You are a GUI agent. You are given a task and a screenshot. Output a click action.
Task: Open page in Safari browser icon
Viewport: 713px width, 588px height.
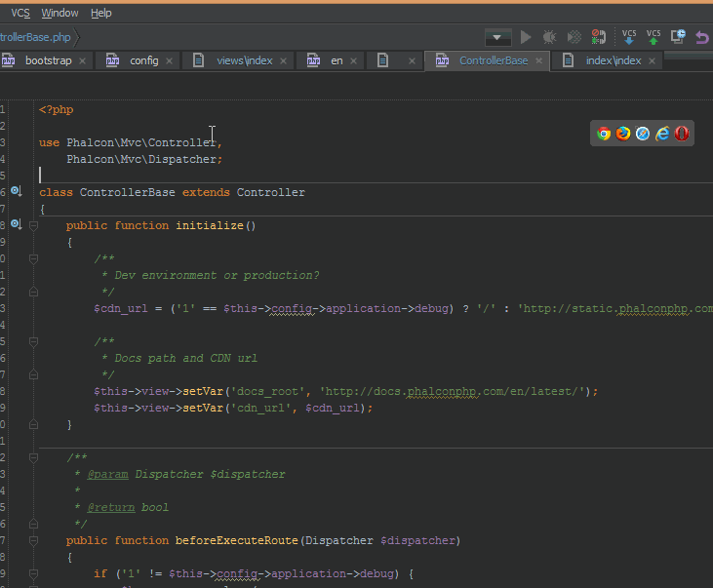click(x=643, y=134)
